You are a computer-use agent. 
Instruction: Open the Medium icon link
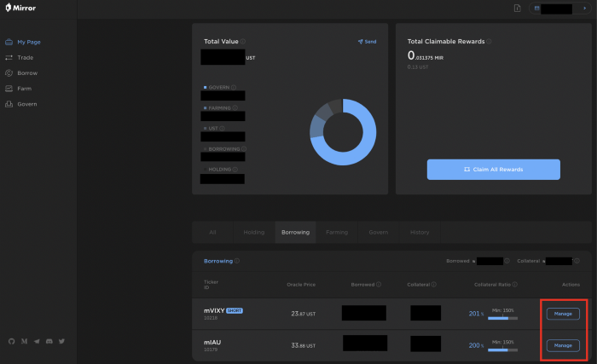(24, 341)
